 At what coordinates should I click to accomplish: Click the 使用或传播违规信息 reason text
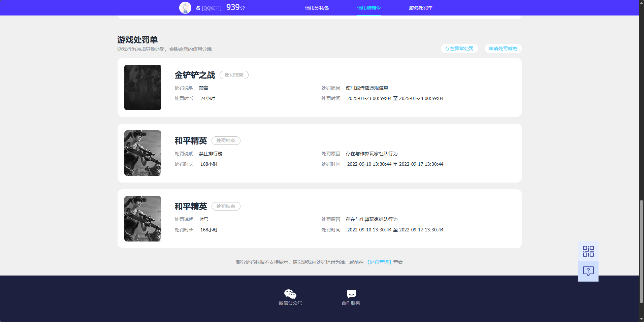(367, 88)
